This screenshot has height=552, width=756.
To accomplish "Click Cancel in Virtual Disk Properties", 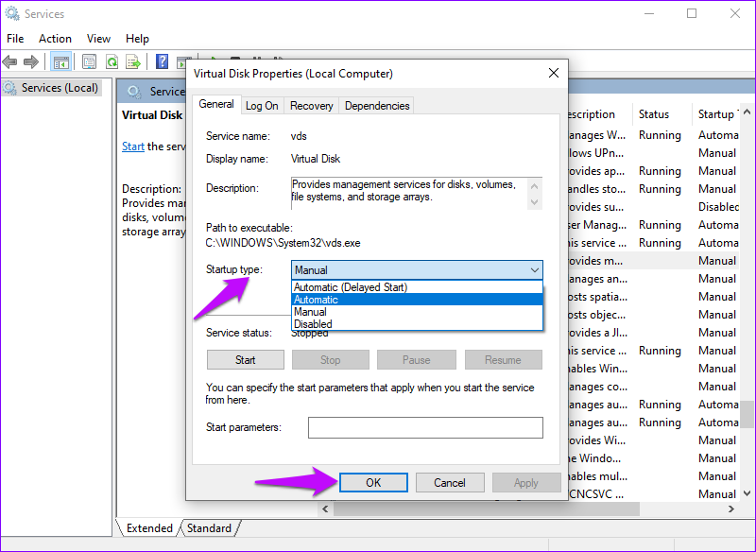I will pos(450,483).
